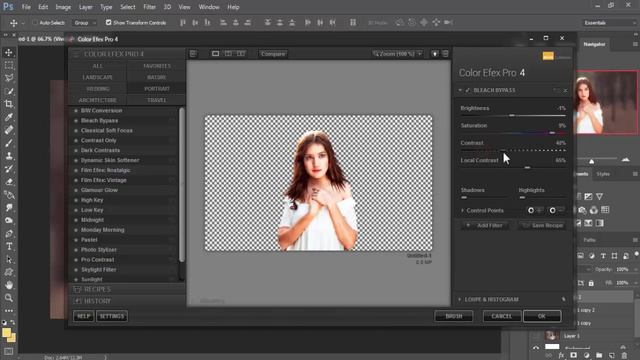
Task: Click the foreground color swatch
Action: tap(6, 333)
